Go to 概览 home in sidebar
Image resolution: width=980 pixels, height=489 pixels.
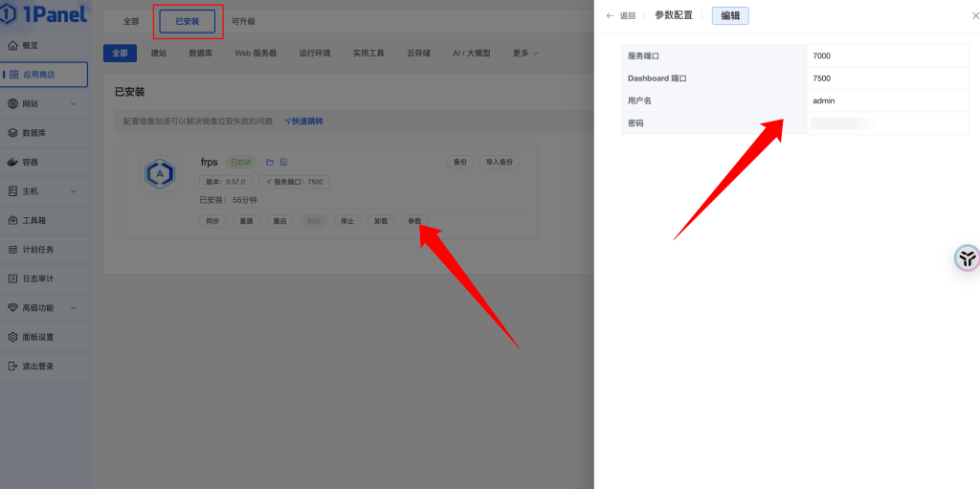click(31, 45)
